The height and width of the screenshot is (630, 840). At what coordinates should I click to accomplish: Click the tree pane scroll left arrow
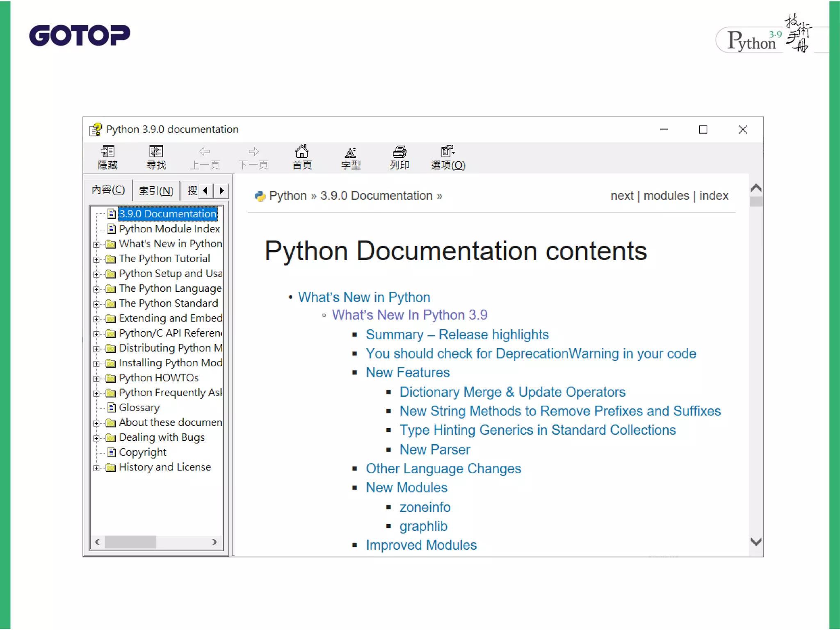point(97,542)
